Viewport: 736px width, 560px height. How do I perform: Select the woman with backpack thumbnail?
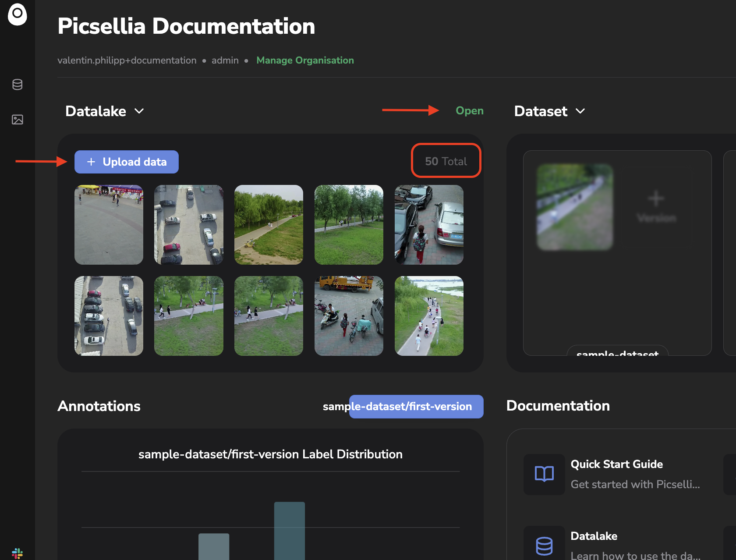[x=429, y=225]
